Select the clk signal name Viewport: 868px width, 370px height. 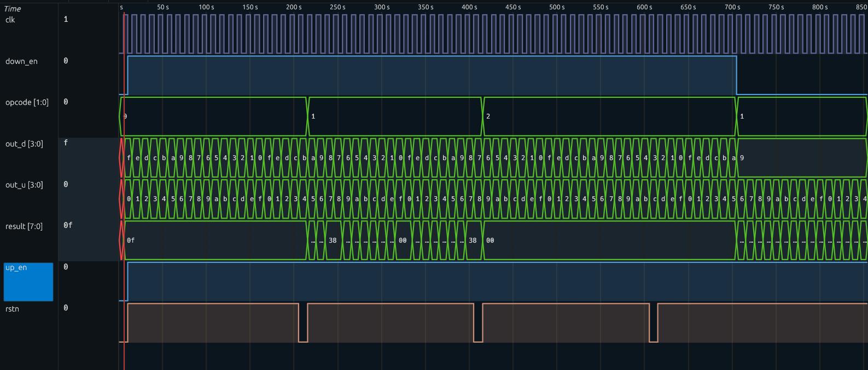click(10, 20)
